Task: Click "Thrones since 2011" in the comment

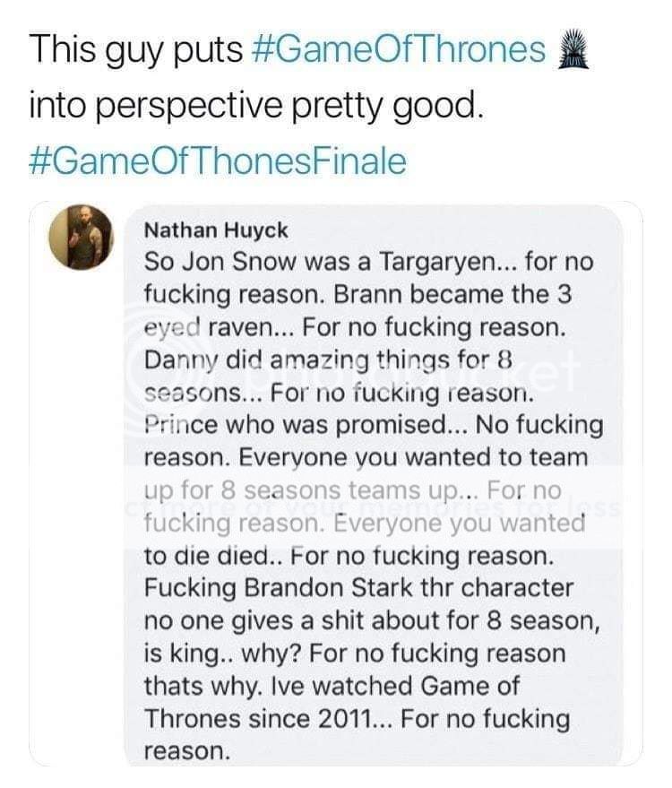Action: pyautogui.click(x=268, y=719)
